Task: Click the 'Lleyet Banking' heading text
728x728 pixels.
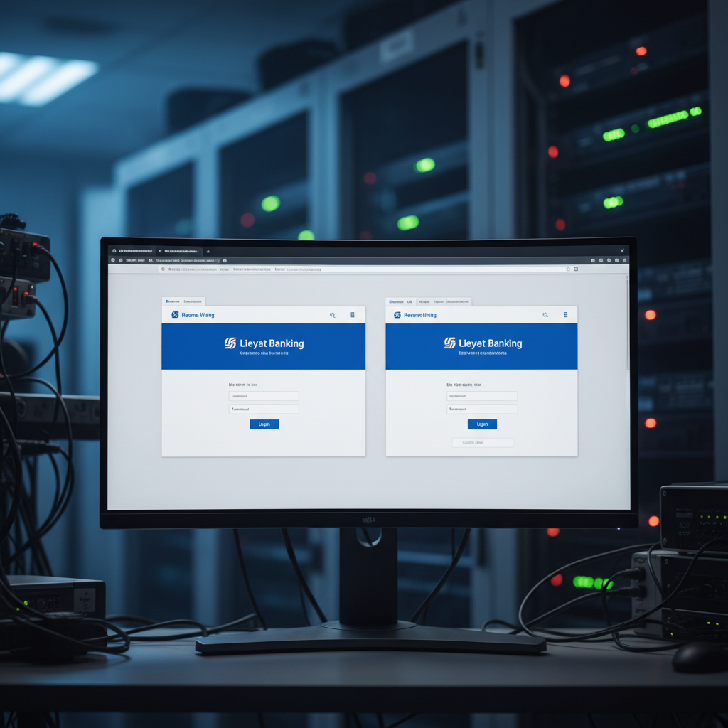Action: [x=491, y=343]
